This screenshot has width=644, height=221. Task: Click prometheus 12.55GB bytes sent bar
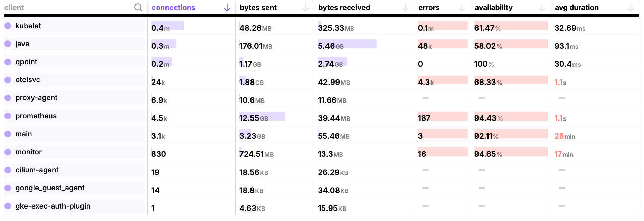262,117
